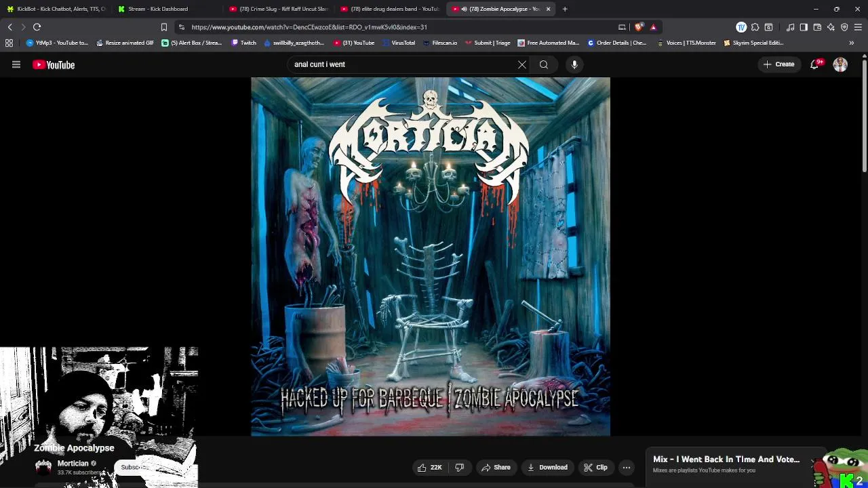Open Voices | TTS.Monster bookmark
This screenshot has width=868, height=488.
click(686, 43)
